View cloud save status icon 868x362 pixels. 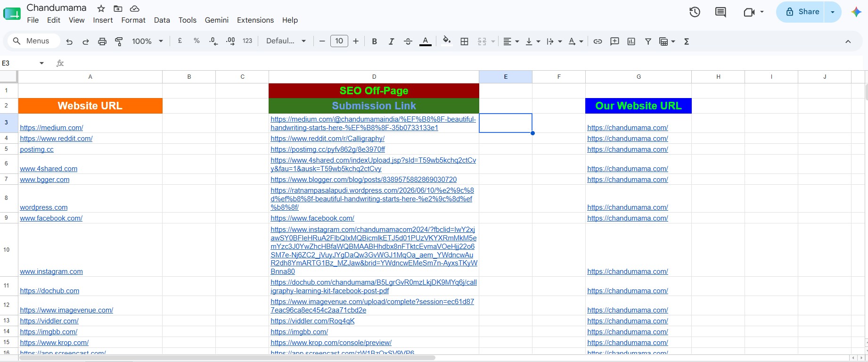click(x=135, y=8)
